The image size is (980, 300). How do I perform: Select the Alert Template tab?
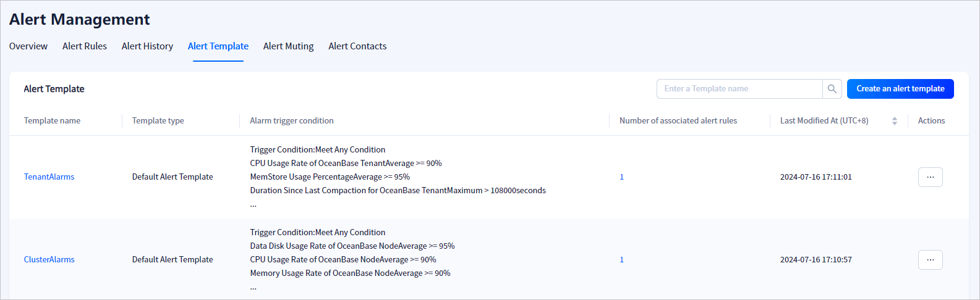click(x=218, y=46)
